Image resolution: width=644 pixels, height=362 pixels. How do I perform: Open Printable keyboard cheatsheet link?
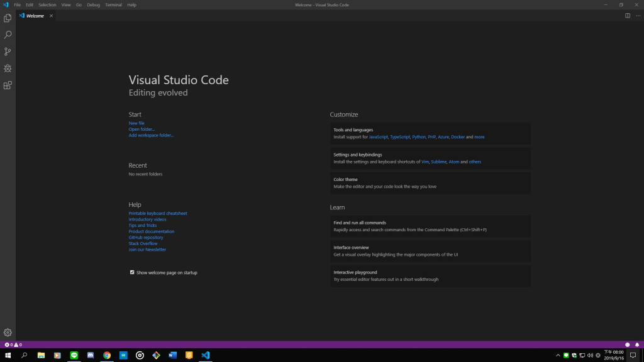(x=158, y=214)
